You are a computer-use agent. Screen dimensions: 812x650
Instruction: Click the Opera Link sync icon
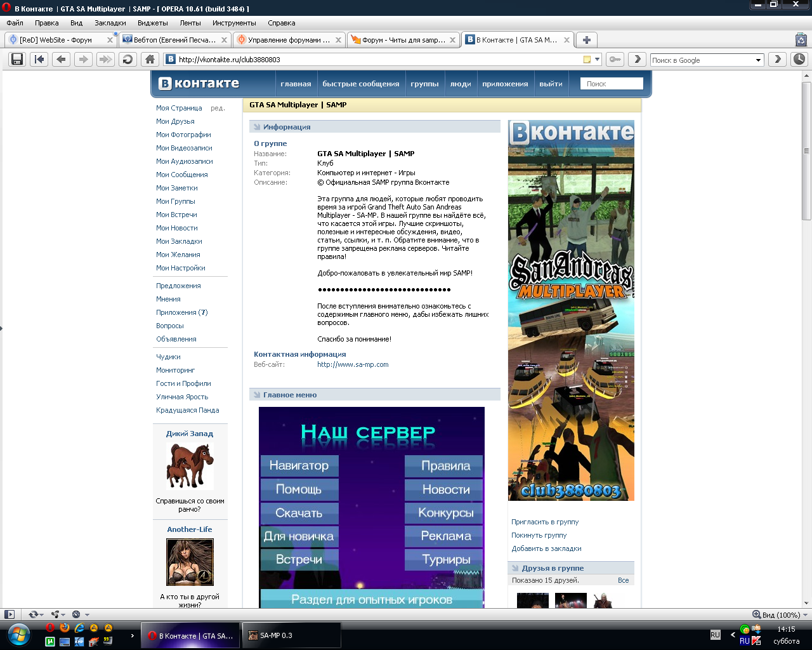(x=33, y=614)
